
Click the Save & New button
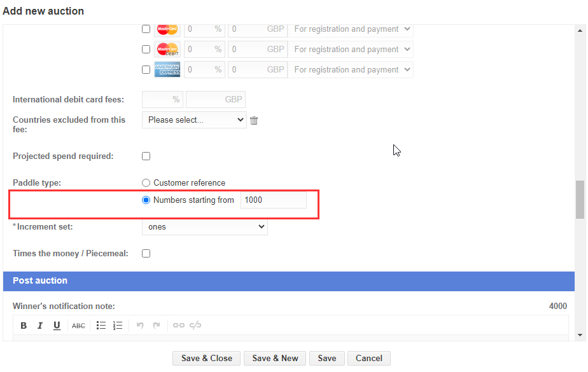[x=275, y=359]
